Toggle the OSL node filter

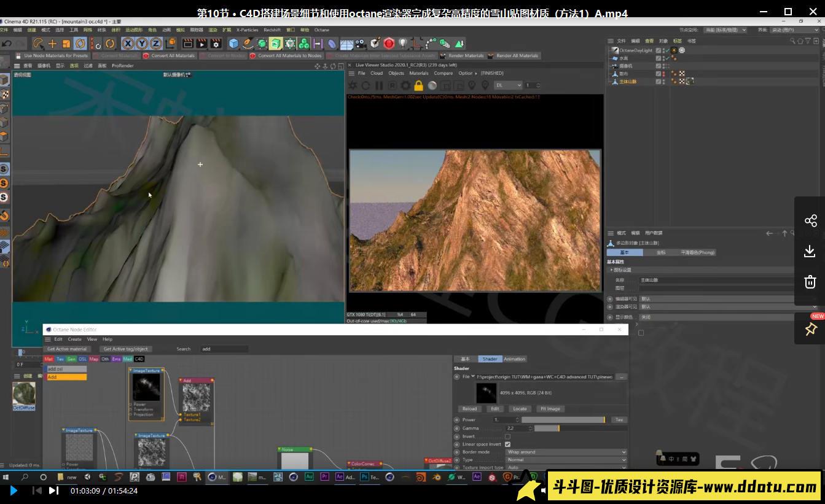pos(82,359)
